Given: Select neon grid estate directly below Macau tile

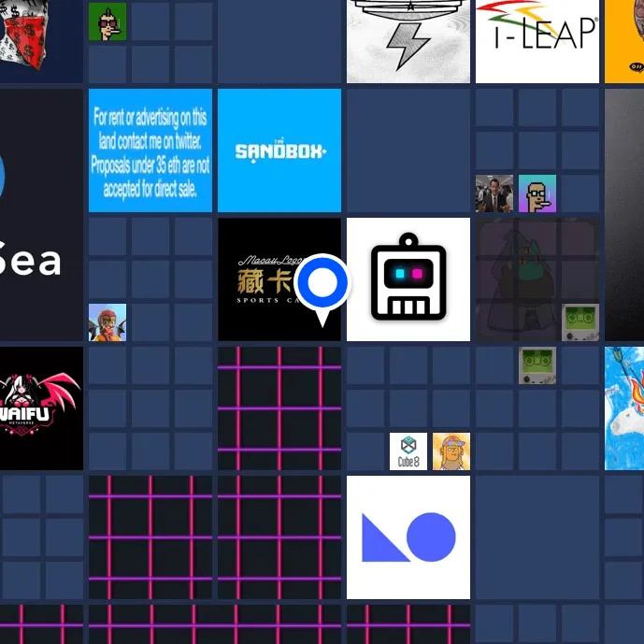Looking at the screenshot, I should (x=279, y=408).
